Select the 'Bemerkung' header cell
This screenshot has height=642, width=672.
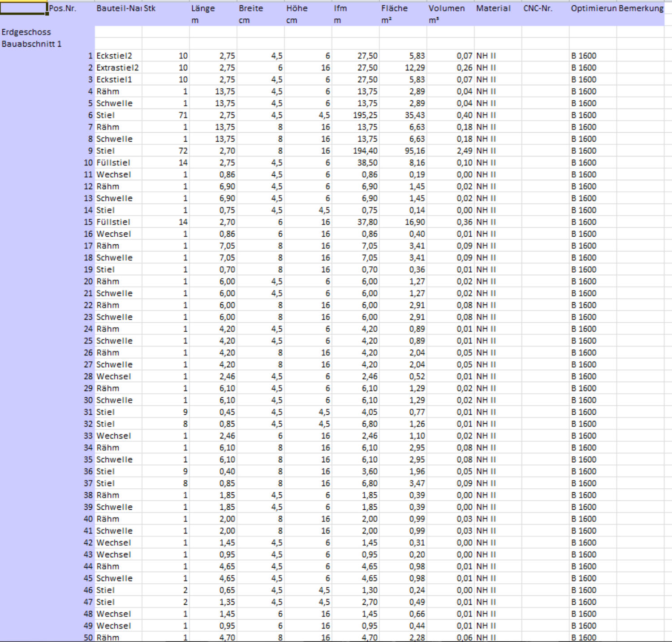pos(641,8)
